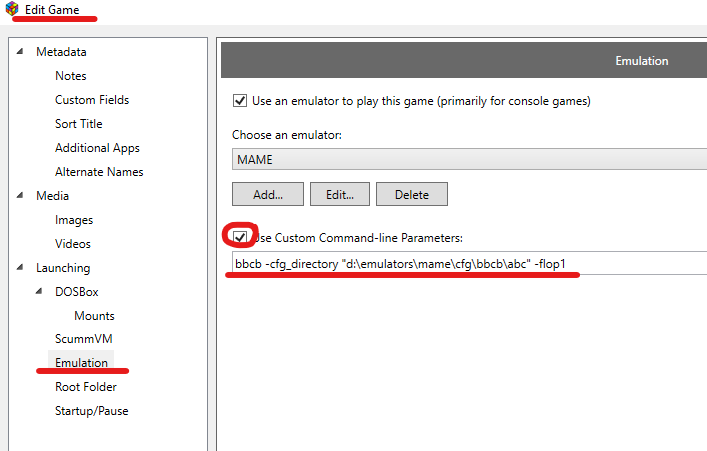Click the Edit Game window title
Image resolution: width=707 pixels, height=451 pixels.
(52, 9)
